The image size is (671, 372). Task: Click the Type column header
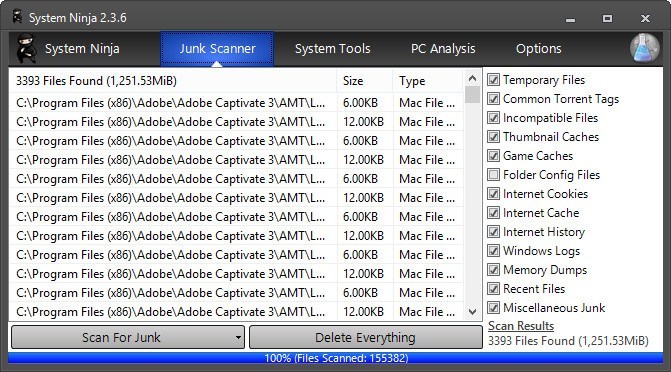[428, 81]
